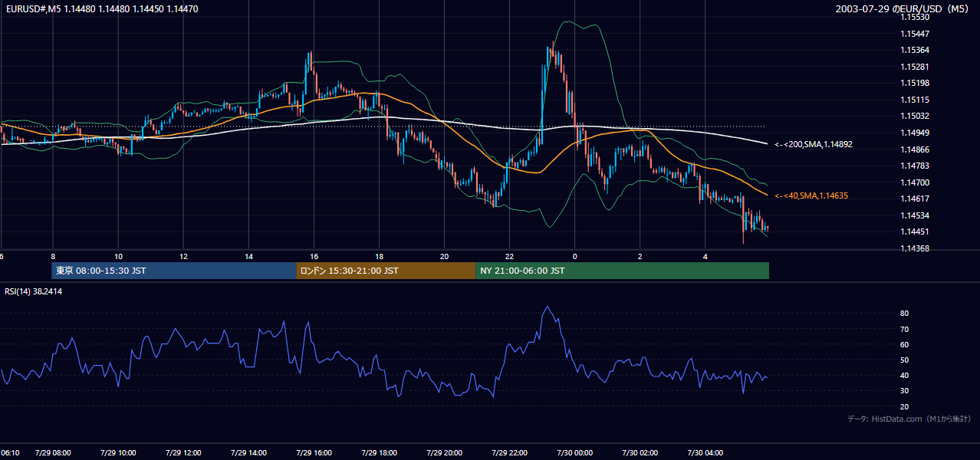Click price axis label 1.15447
This screenshot has height=460, width=980.
coord(916,34)
